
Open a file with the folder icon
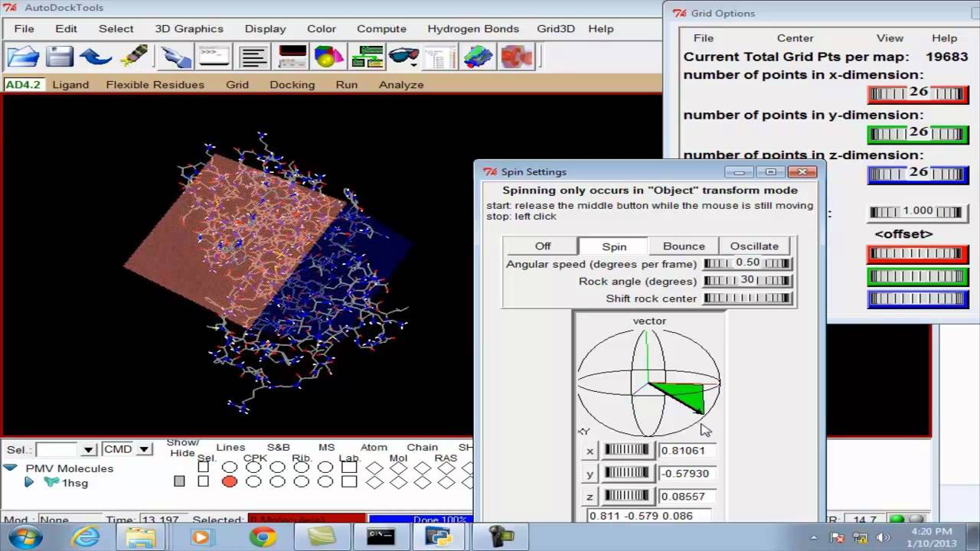tap(23, 57)
